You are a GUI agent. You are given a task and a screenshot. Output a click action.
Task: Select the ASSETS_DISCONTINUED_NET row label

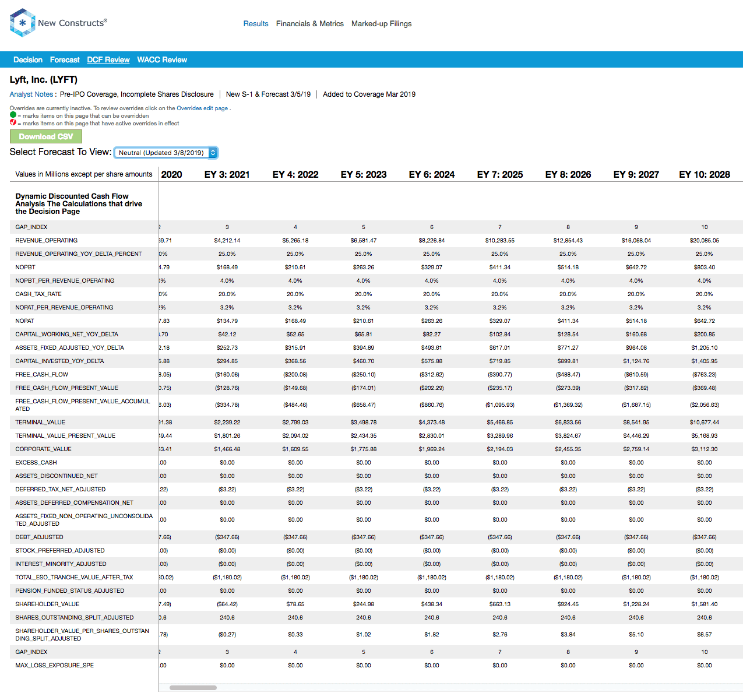(x=57, y=476)
